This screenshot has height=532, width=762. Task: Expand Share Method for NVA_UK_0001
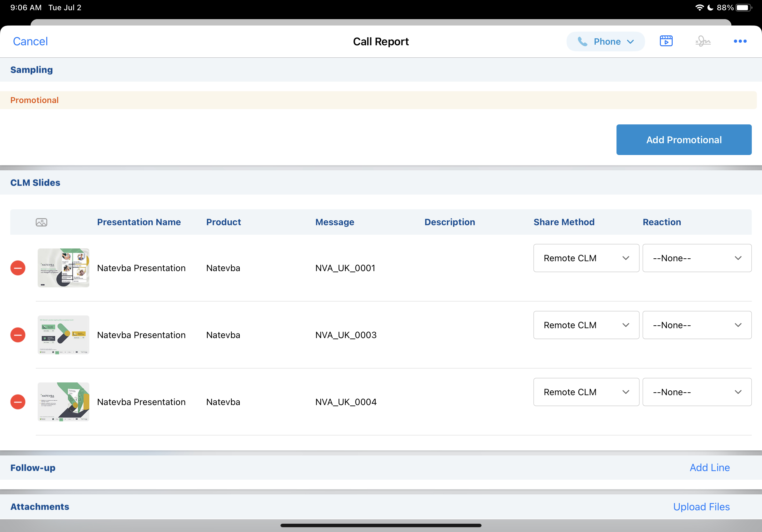coord(586,258)
